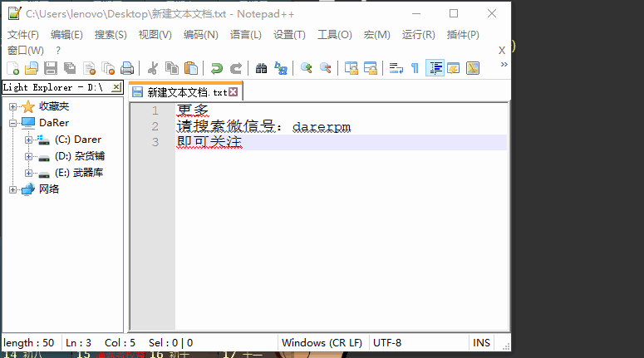
Task: Toggle Show all characters pilcrow icon
Action: [x=415, y=68]
